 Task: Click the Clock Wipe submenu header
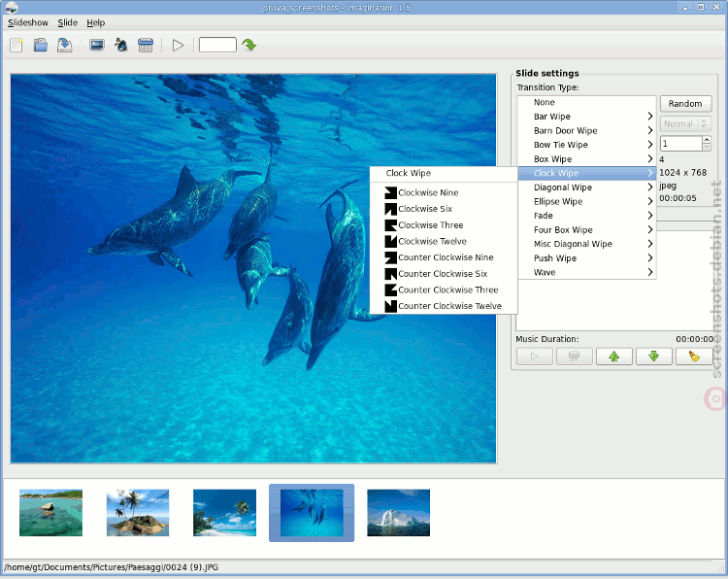[x=444, y=173]
